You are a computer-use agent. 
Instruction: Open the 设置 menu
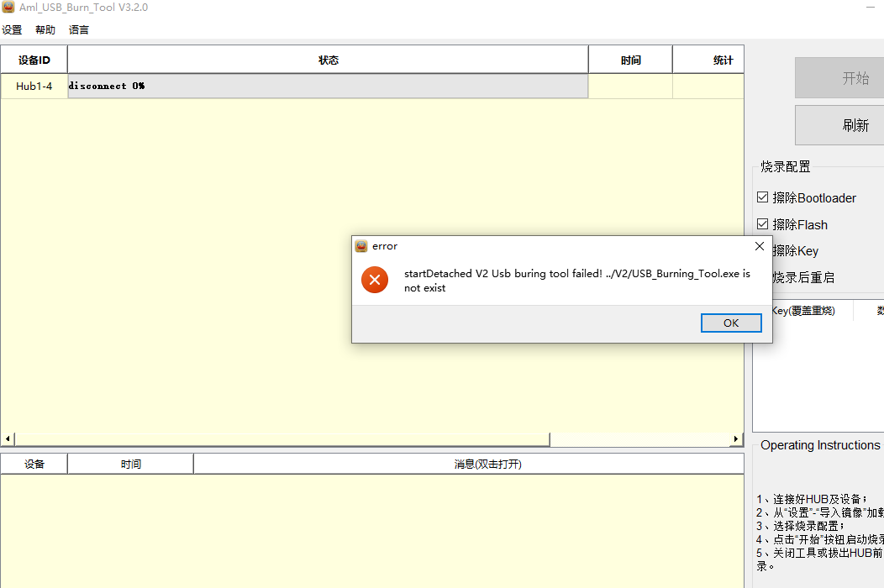pyautogui.click(x=12, y=30)
